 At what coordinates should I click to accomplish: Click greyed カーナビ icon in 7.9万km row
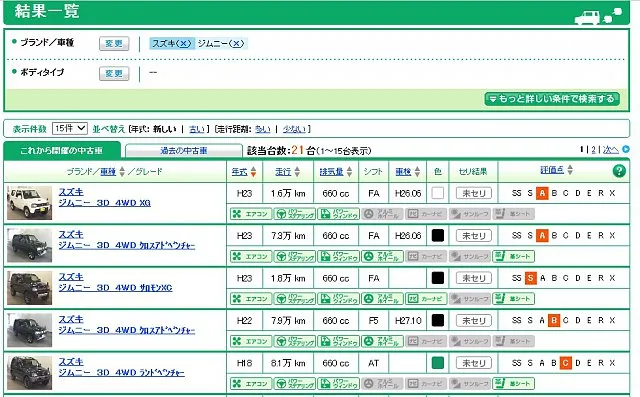tap(426, 341)
